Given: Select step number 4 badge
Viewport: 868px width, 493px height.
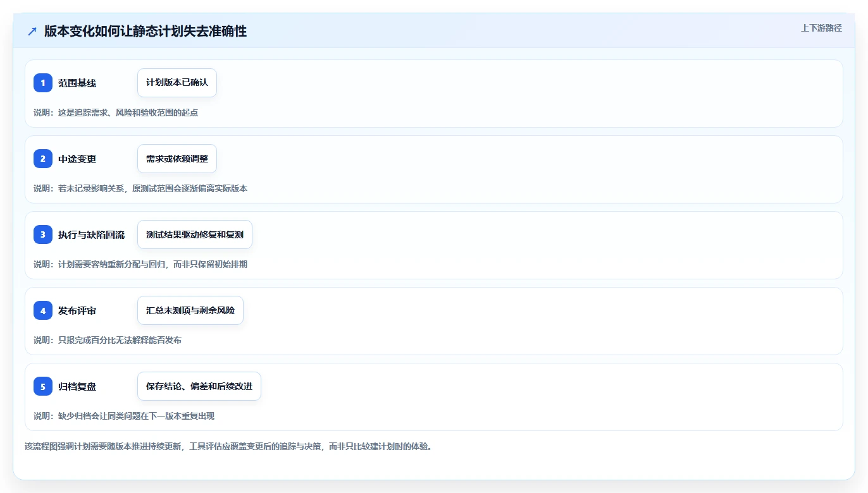Looking at the screenshot, I should (43, 310).
